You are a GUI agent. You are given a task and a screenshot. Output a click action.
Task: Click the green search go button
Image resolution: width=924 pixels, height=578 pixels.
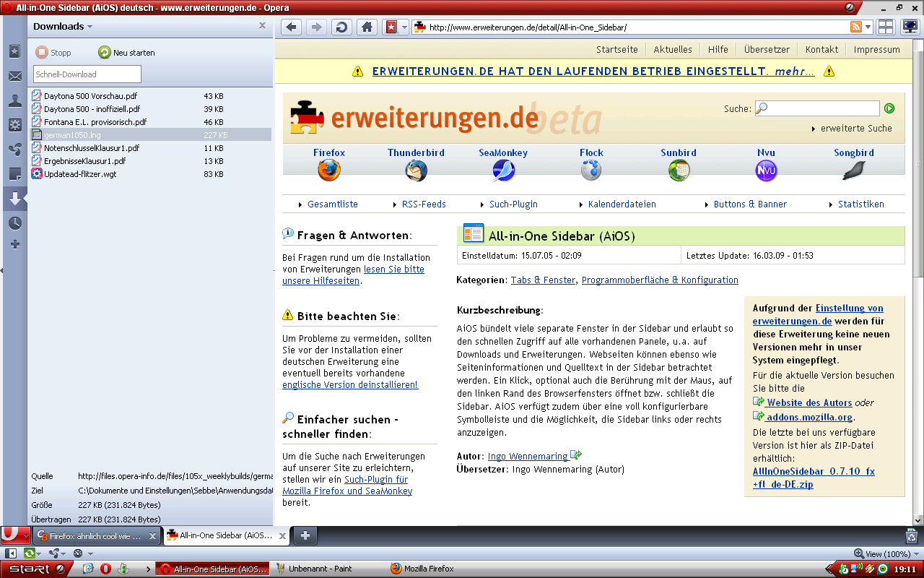[x=889, y=108]
